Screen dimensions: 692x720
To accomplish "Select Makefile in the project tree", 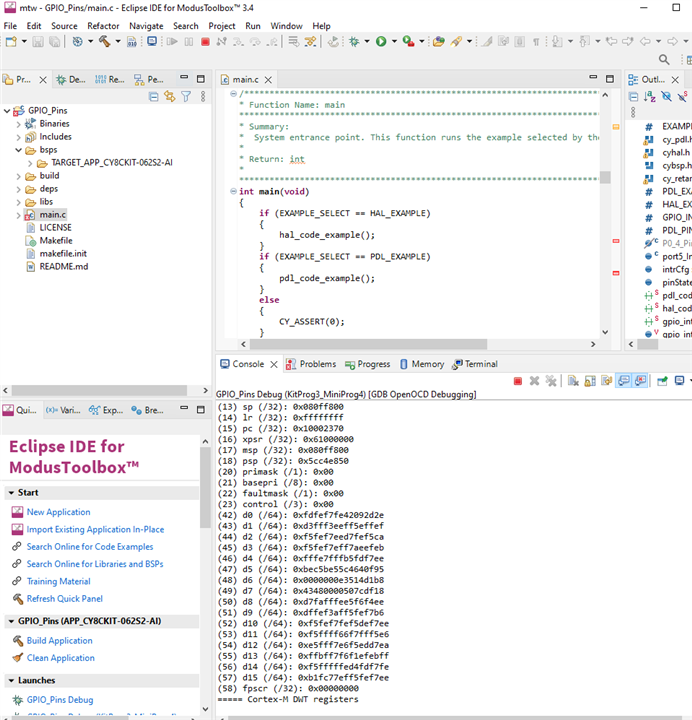I will [x=56, y=241].
